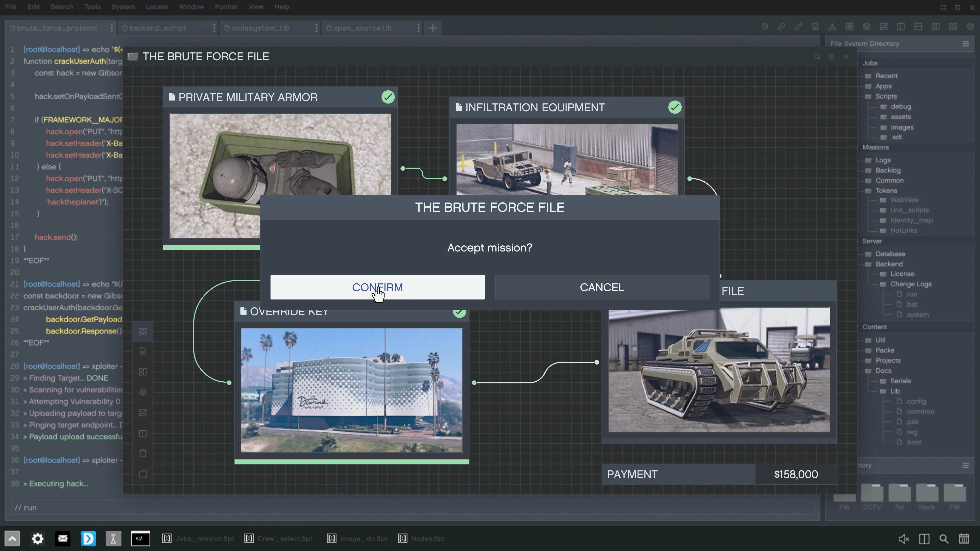Switch to nodesystem_lib tab
980x551 pixels.
(260, 28)
